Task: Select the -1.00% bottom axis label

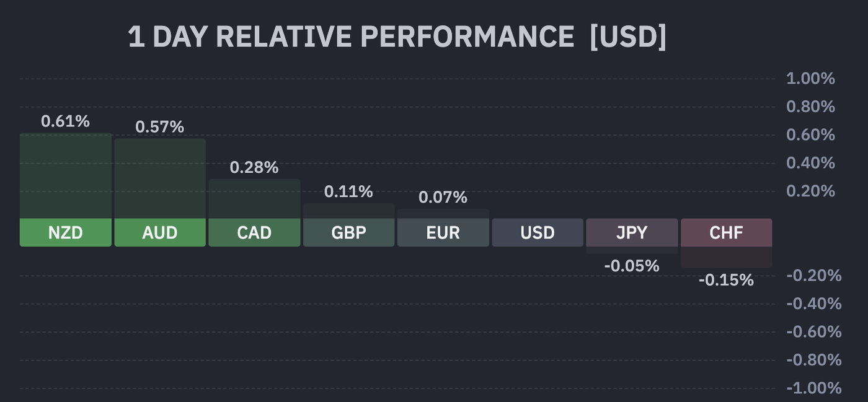Action: click(814, 388)
